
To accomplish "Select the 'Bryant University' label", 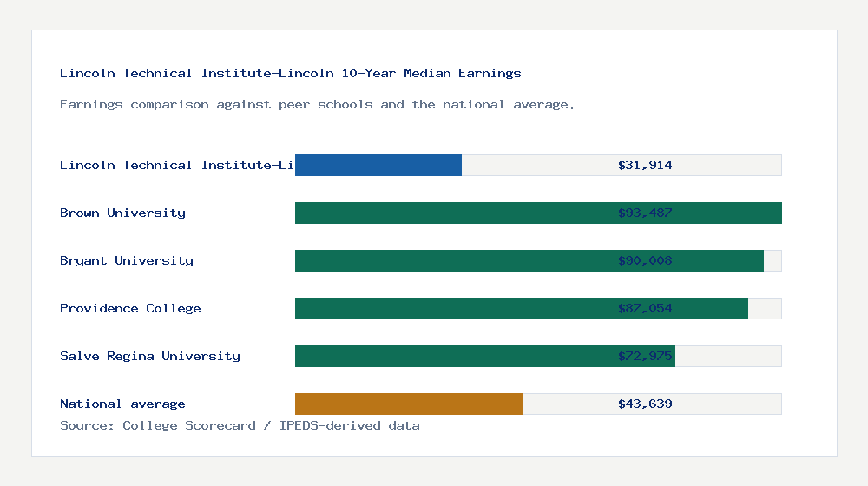I will pyautogui.click(x=126, y=260).
